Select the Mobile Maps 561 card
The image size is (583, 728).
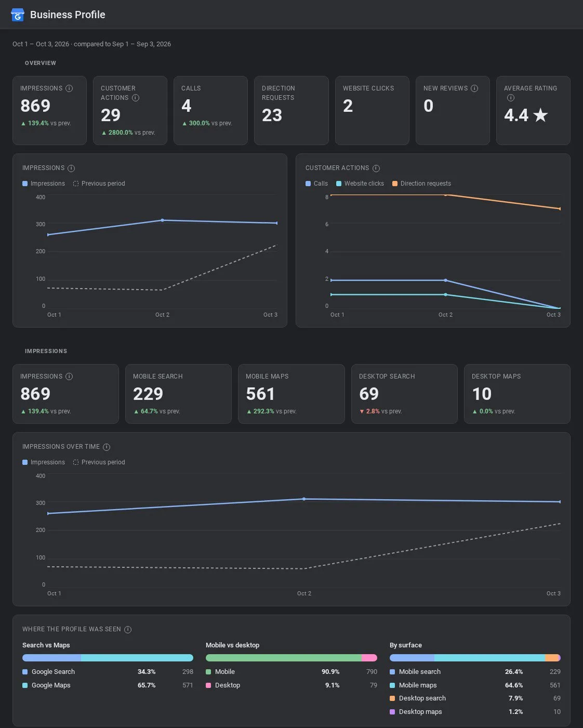pos(291,394)
